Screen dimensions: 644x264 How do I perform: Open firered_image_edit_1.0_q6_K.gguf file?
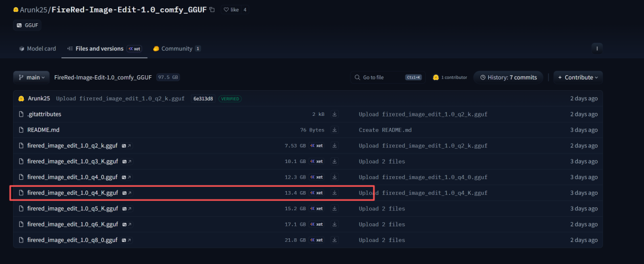[x=73, y=224]
